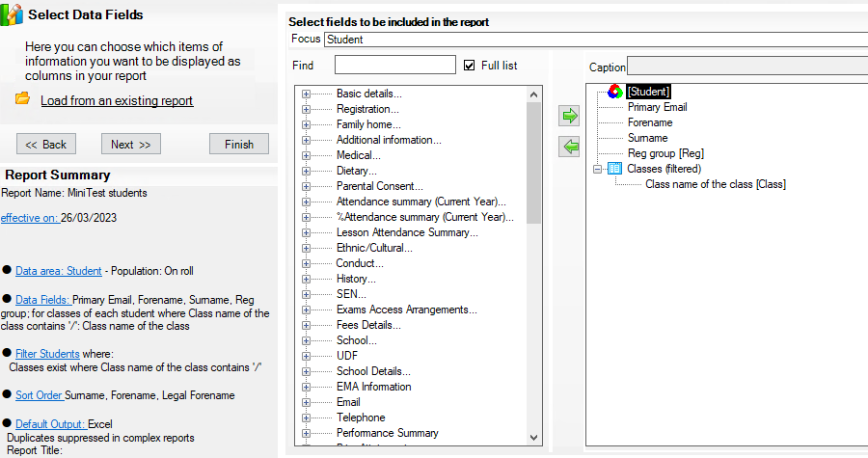Open the effective on link
Image resolution: width=868 pixels, height=458 pixels.
pyautogui.click(x=30, y=218)
